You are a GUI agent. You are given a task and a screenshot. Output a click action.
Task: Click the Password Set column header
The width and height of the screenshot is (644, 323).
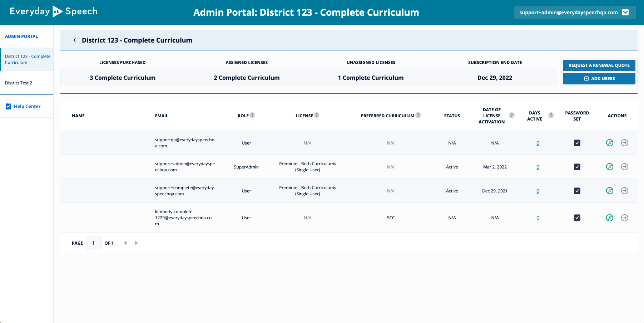pyautogui.click(x=577, y=116)
